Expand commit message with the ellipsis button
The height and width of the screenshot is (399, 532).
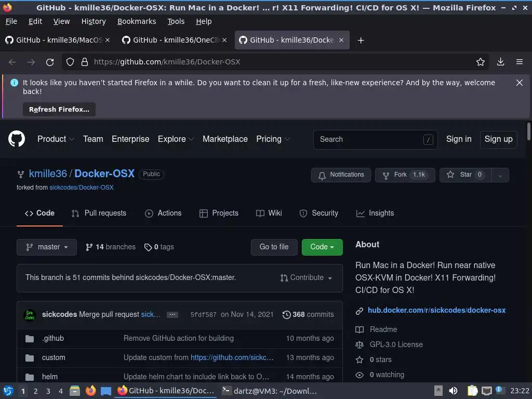pyautogui.click(x=172, y=314)
